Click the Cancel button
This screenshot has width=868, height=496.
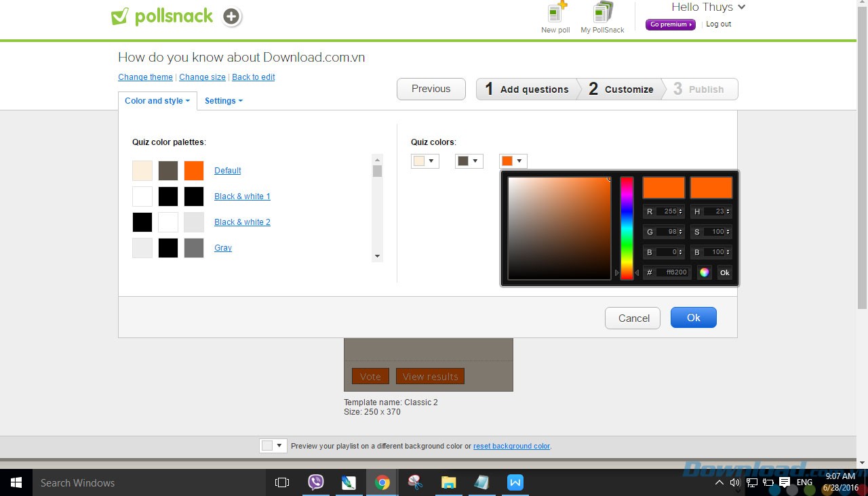(633, 318)
